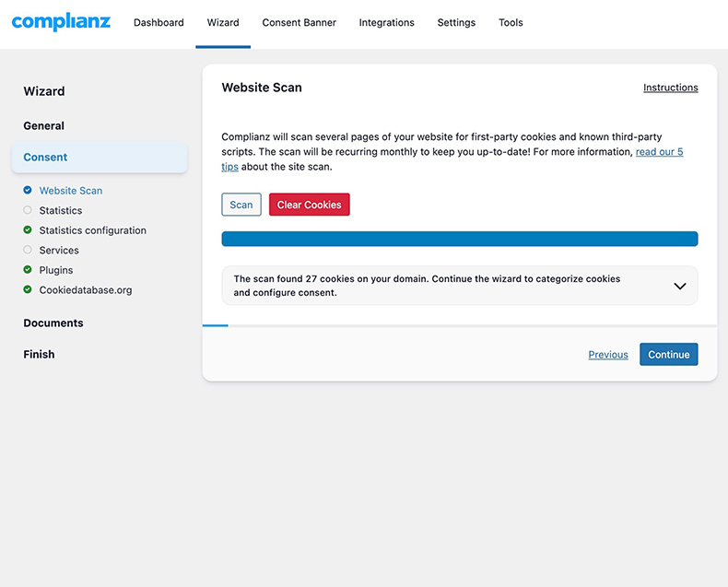This screenshot has width=728, height=587.
Task: Open the Documents wizard section
Action: pos(53,323)
